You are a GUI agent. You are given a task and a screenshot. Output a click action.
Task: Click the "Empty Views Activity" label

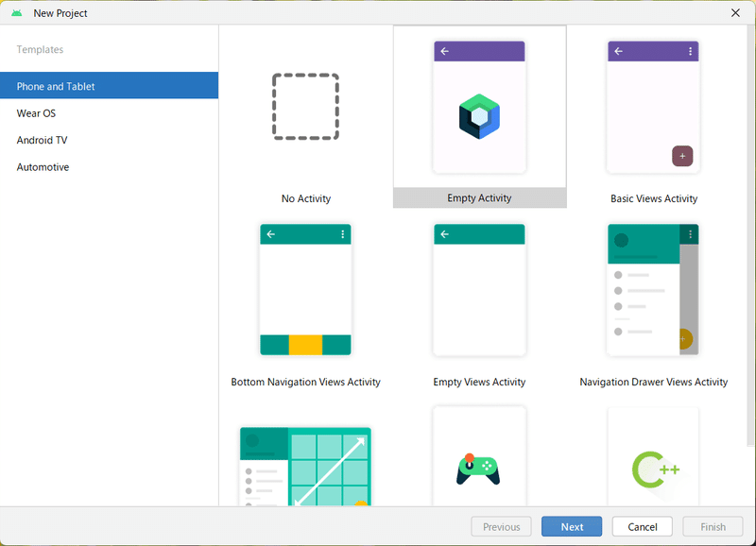(479, 382)
